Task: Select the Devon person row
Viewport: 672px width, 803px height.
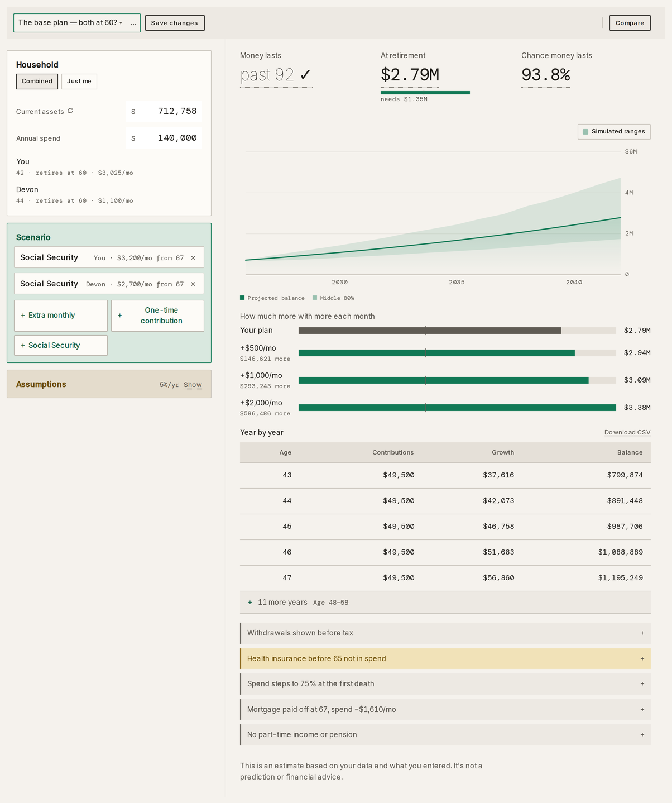Action: click(109, 194)
